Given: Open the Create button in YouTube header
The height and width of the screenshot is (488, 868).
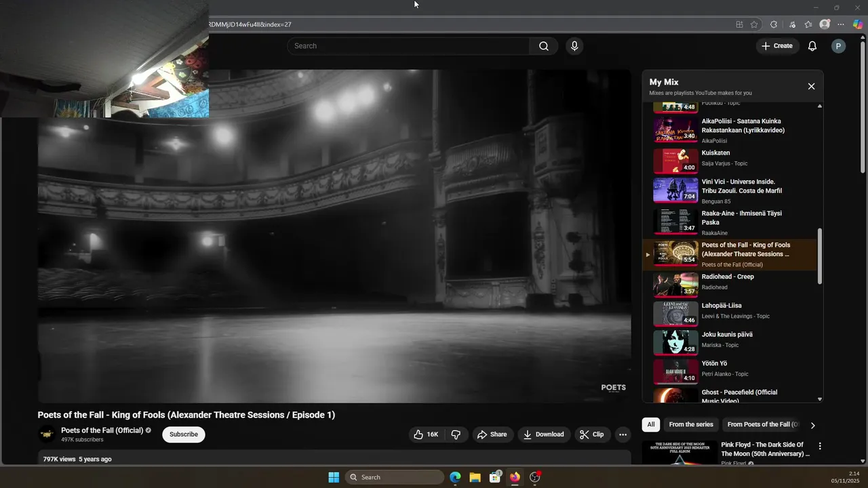Looking at the screenshot, I should pyautogui.click(x=777, y=46).
